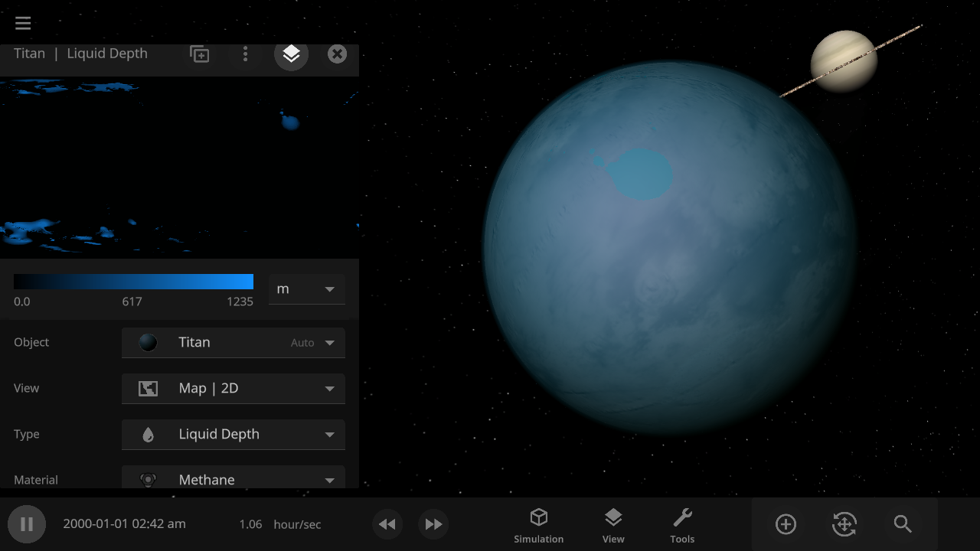The height and width of the screenshot is (551, 980).
Task: Open the Type dropdown Liquid Depth
Action: point(234,435)
